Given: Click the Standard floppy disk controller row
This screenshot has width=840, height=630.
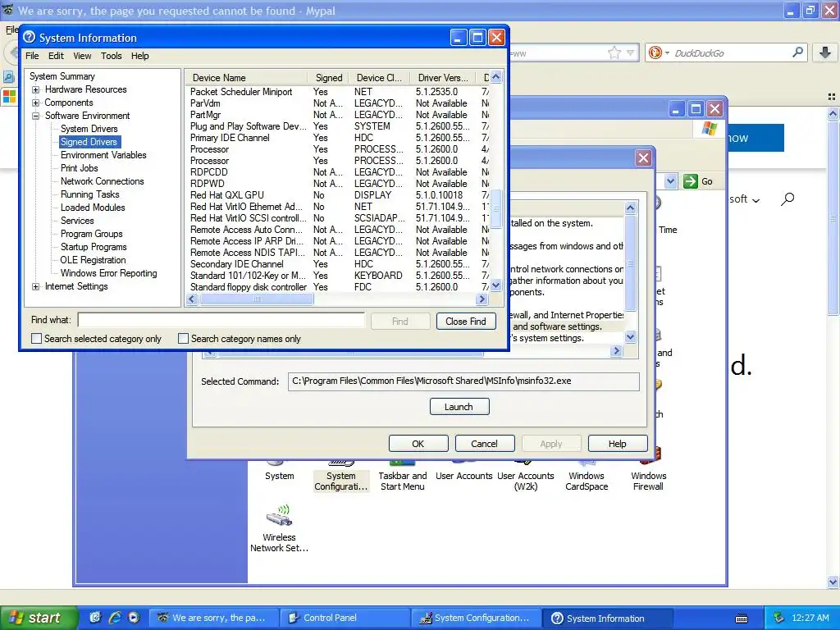Looking at the screenshot, I should [x=337, y=287].
